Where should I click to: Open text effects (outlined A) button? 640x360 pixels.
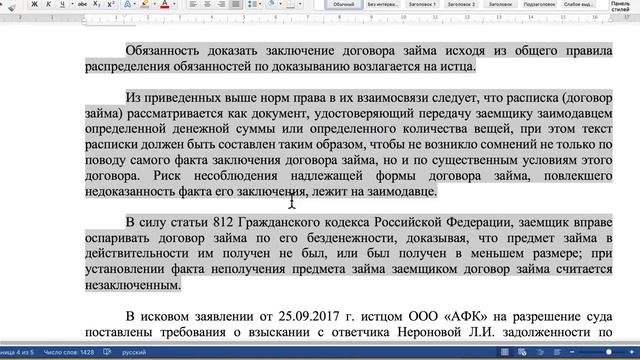point(127,4)
